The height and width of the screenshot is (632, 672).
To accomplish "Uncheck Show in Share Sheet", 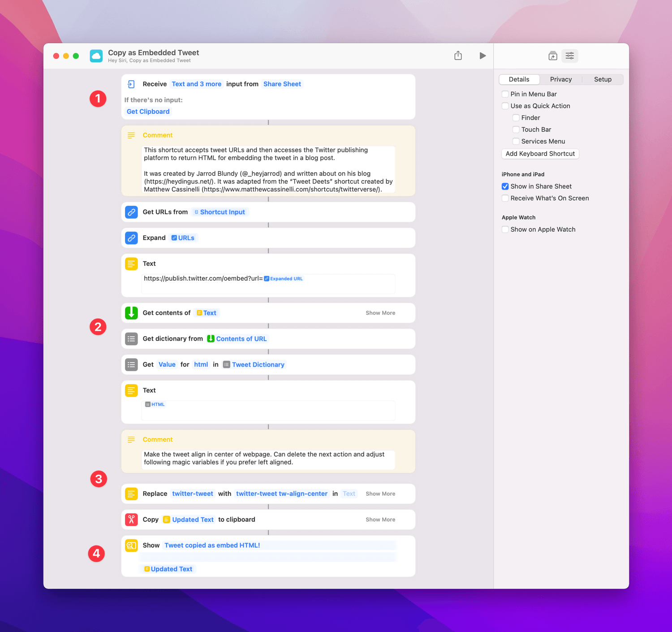I will pyautogui.click(x=505, y=186).
